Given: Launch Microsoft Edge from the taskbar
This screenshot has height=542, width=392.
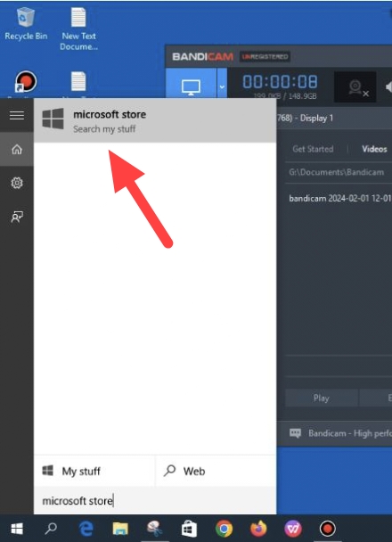Looking at the screenshot, I should pyautogui.click(x=86, y=529).
